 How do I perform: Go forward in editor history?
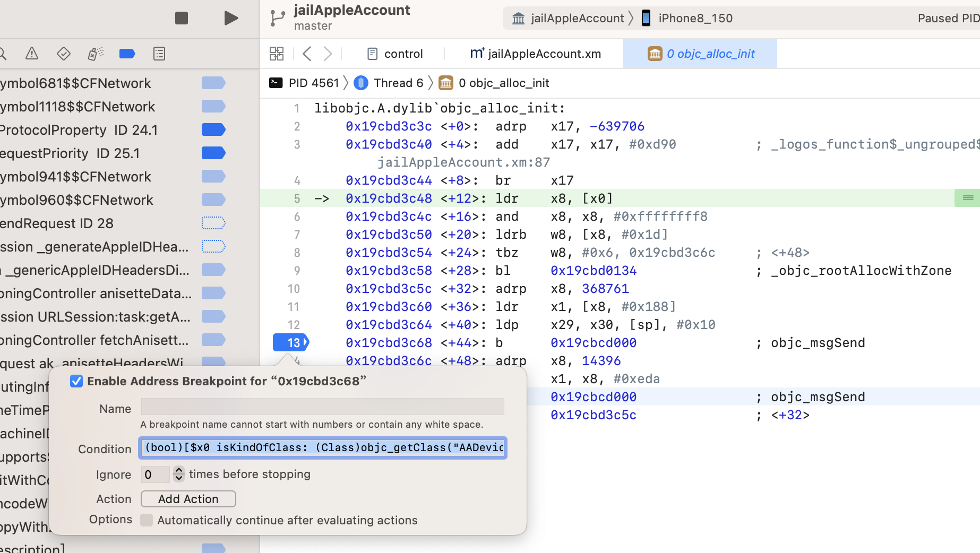point(328,54)
